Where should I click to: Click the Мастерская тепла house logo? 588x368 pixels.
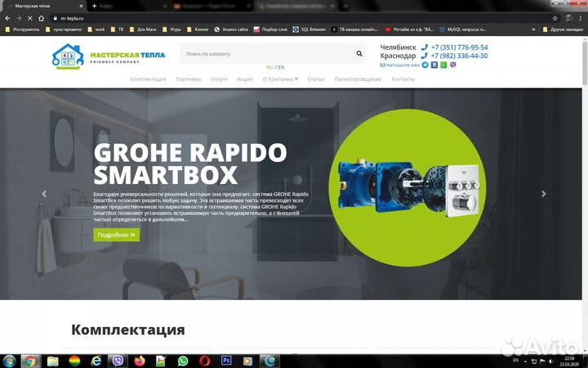coord(68,56)
